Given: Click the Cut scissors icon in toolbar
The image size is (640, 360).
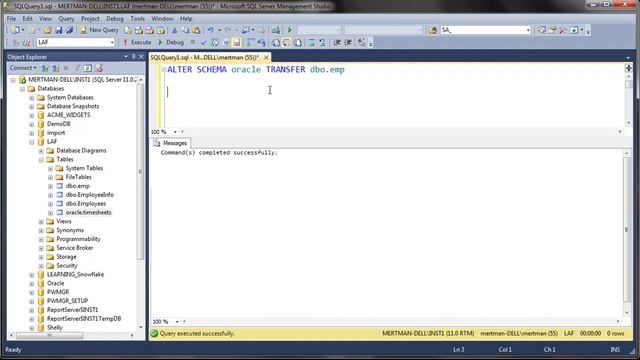Looking at the screenshot, I should coord(175,30).
